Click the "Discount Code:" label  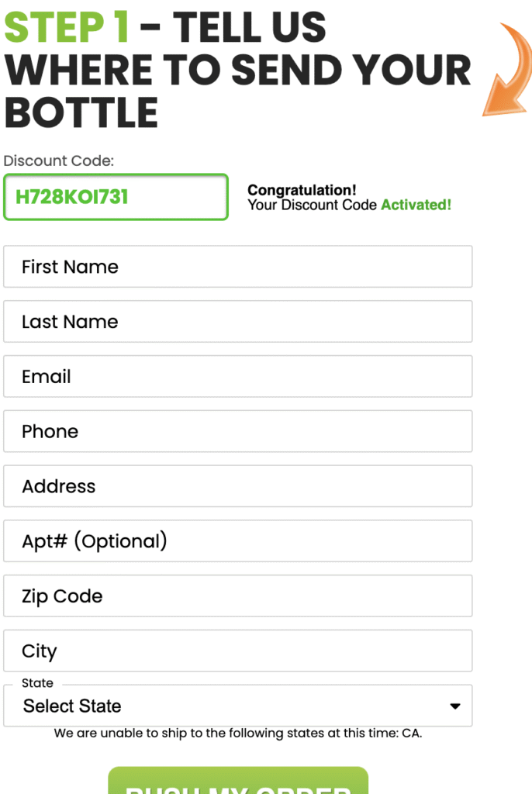(x=59, y=161)
